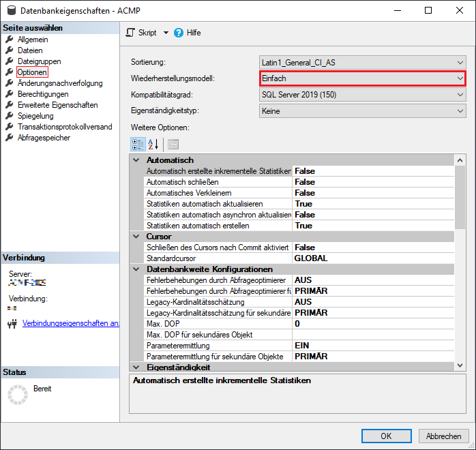Click the Hilfe button label
476x450 pixels.
[194, 33]
